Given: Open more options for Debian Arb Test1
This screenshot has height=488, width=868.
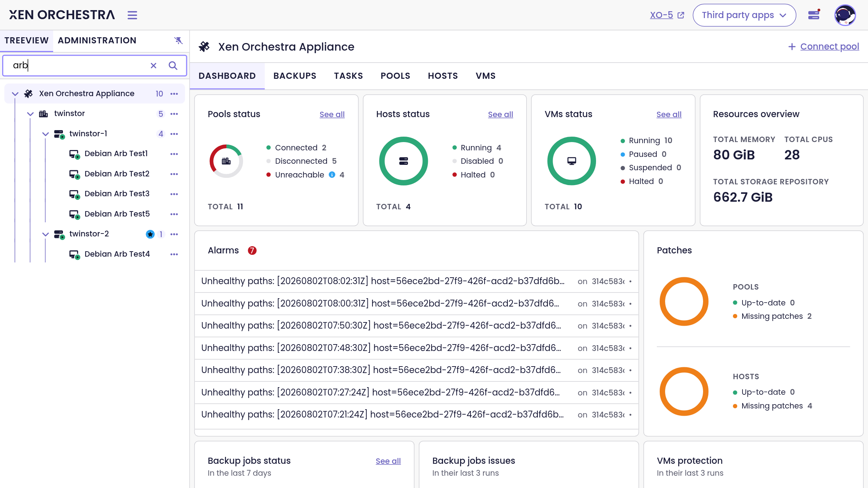Looking at the screenshot, I should pos(174,154).
